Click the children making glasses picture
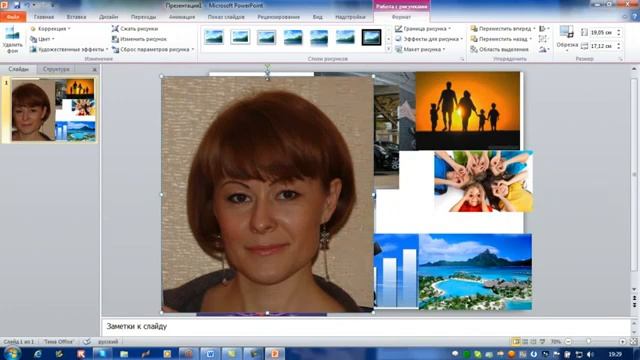 (484, 181)
